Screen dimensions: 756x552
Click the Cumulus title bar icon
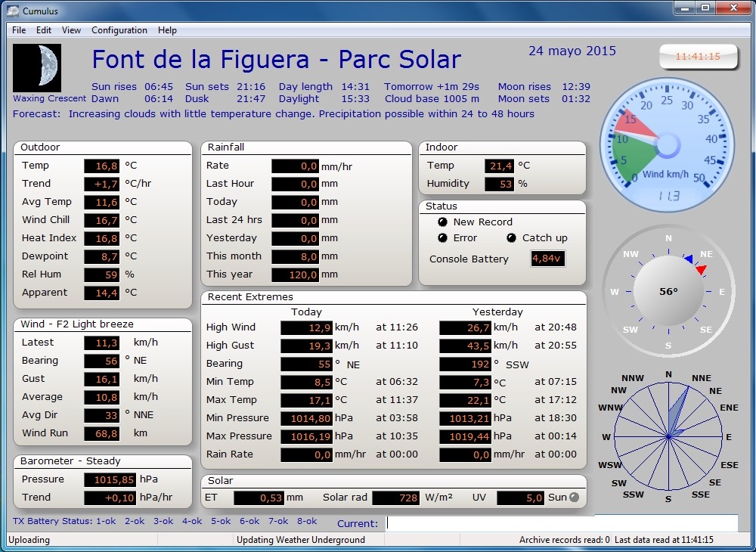pos(13,11)
